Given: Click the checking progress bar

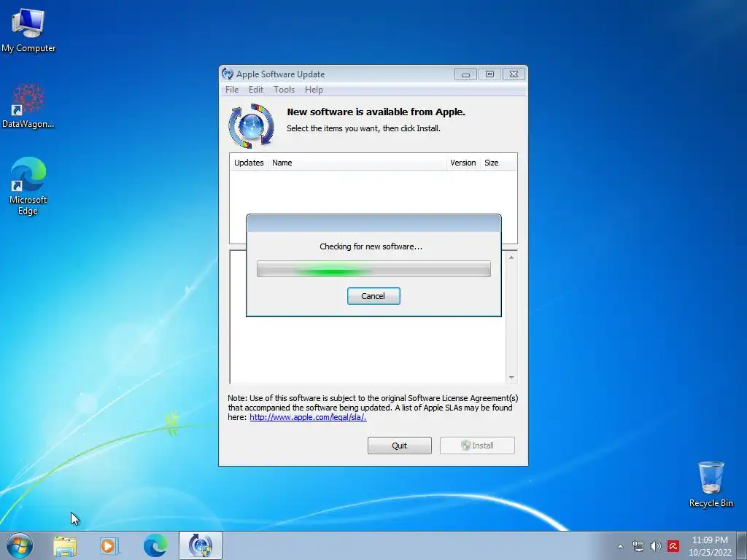Looking at the screenshot, I should (x=373, y=268).
